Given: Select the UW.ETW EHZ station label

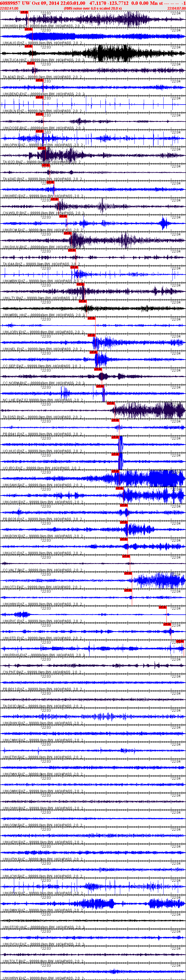Looking at the screenshot, I should [42, 757].
